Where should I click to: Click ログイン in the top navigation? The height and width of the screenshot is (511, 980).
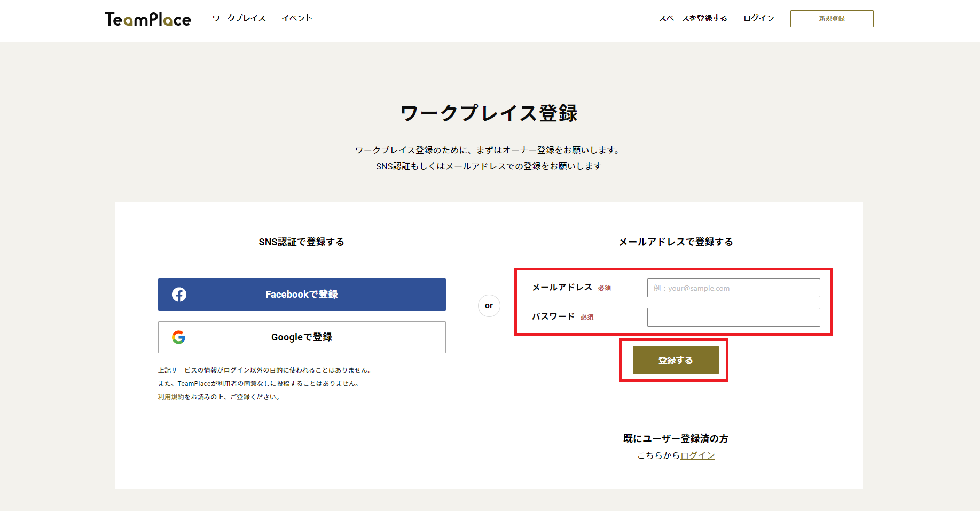tap(759, 18)
